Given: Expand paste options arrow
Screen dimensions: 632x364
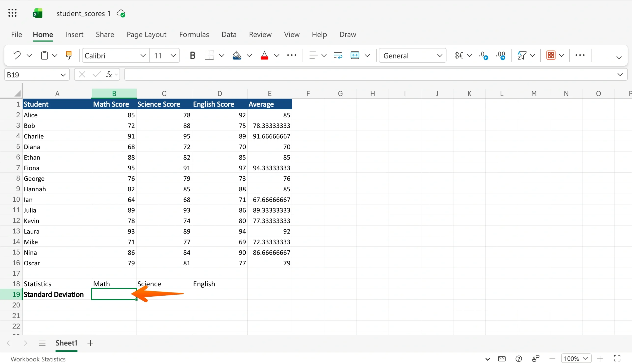Looking at the screenshot, I should pos(55,55).
